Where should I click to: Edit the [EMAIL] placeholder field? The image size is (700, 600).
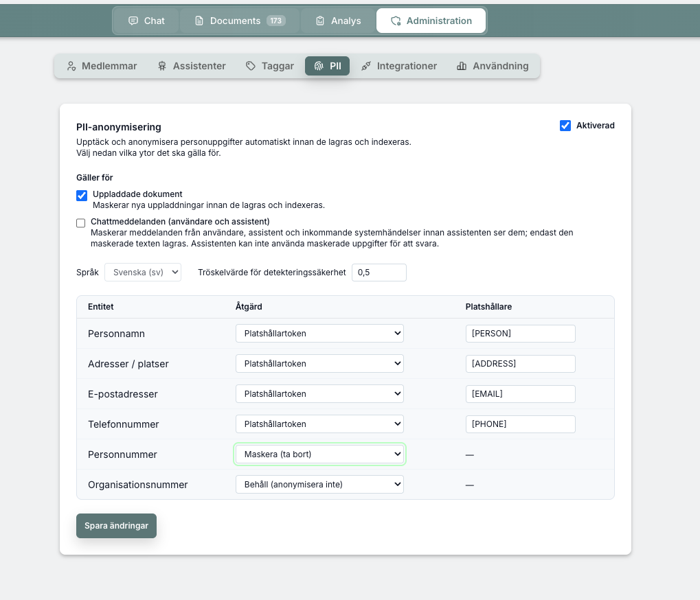click(x=521, y=394)
